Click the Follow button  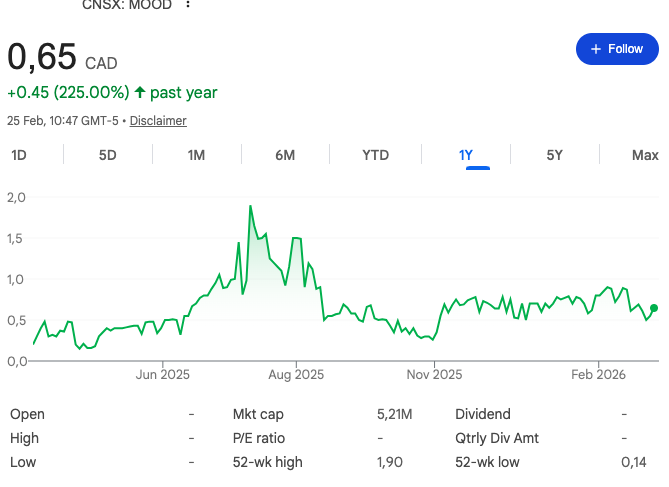pos(617,49)
